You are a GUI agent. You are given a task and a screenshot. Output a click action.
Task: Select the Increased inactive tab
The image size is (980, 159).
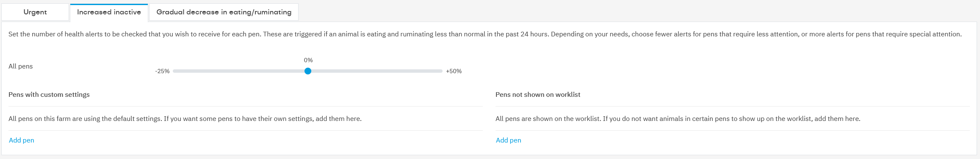pyautogui.click(x=109, y=12)
